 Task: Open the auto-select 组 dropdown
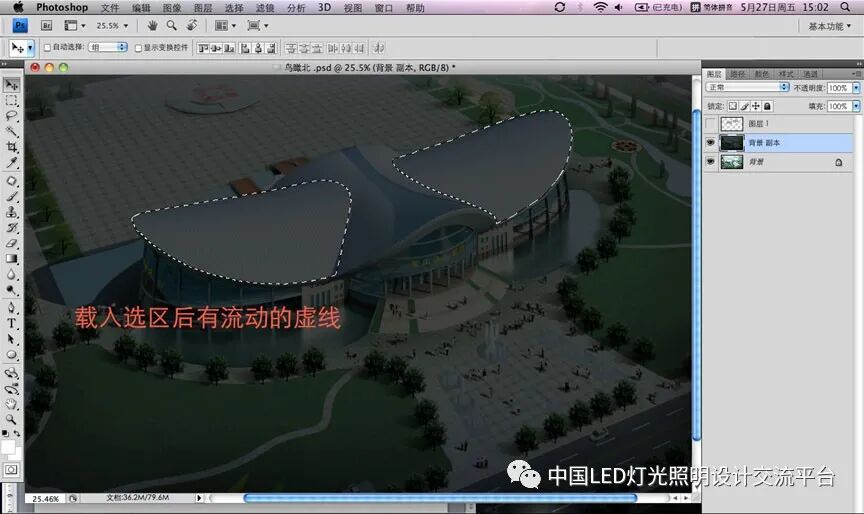pyautogui.click(x=108, y=47)
